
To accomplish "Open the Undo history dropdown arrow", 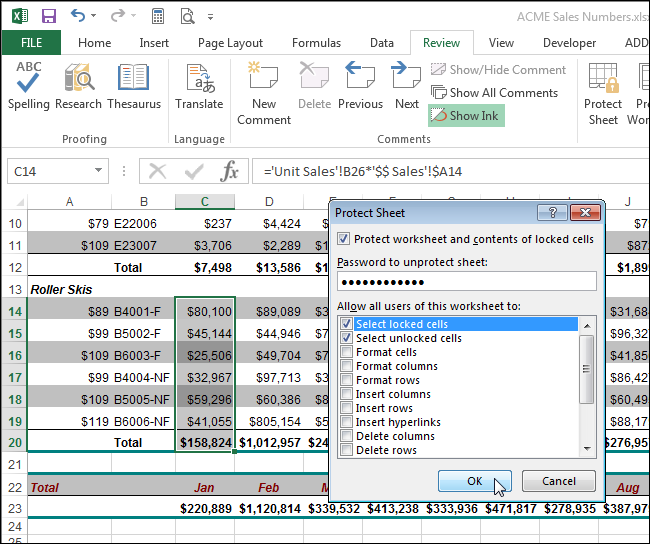I will coord(94,16).
